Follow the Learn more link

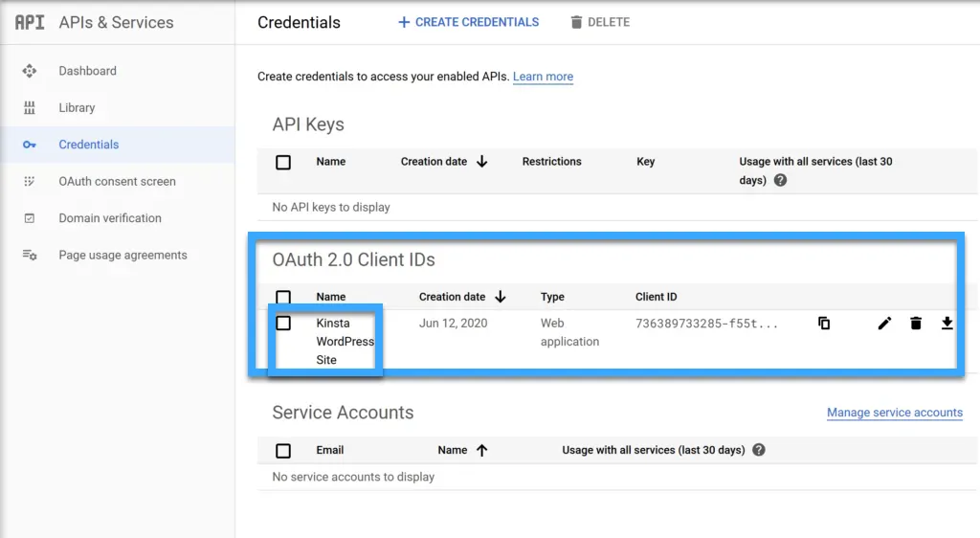(x=544, y=77)
